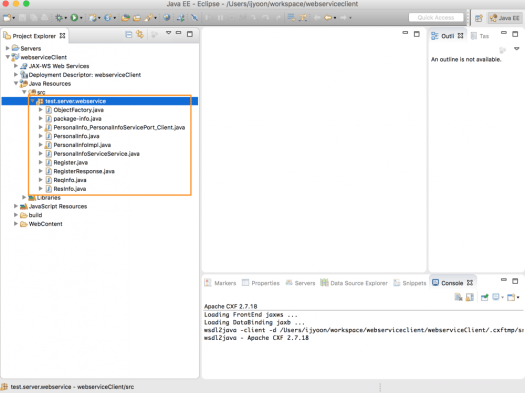
Task: Expand JavaScript Resources node
Action: [16, 206]
